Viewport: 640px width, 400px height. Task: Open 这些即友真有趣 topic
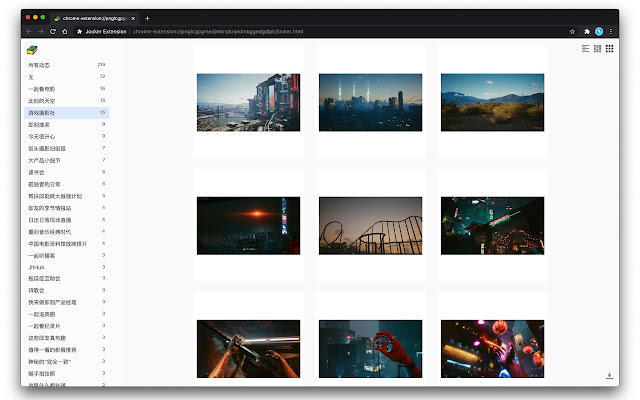pos(67,338)
